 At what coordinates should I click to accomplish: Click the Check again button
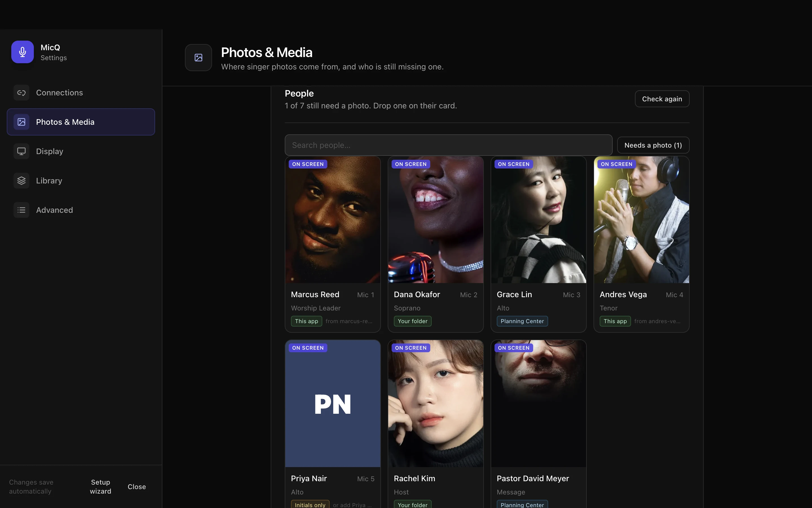click(x=662, y=99)
